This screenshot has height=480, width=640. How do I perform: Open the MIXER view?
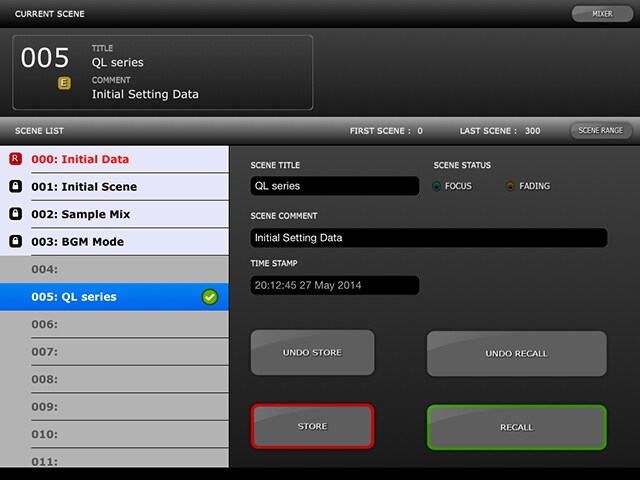(x=600, y=14)
